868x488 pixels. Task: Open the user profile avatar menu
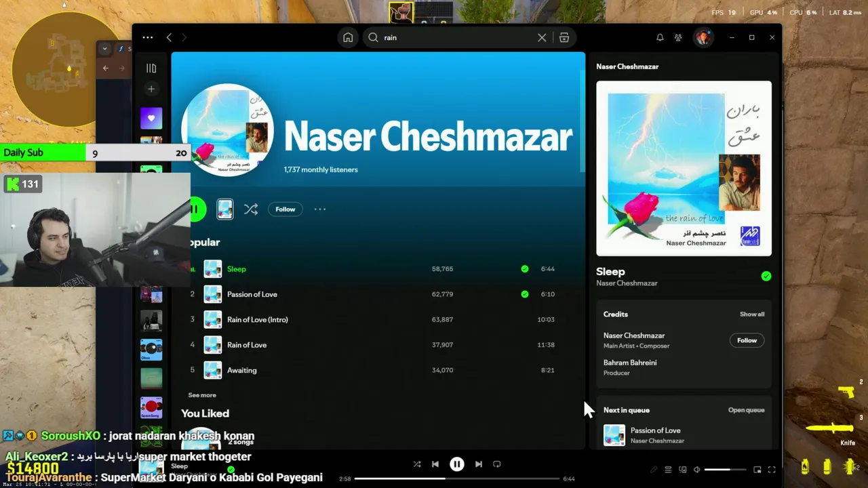tap(703, 37)
